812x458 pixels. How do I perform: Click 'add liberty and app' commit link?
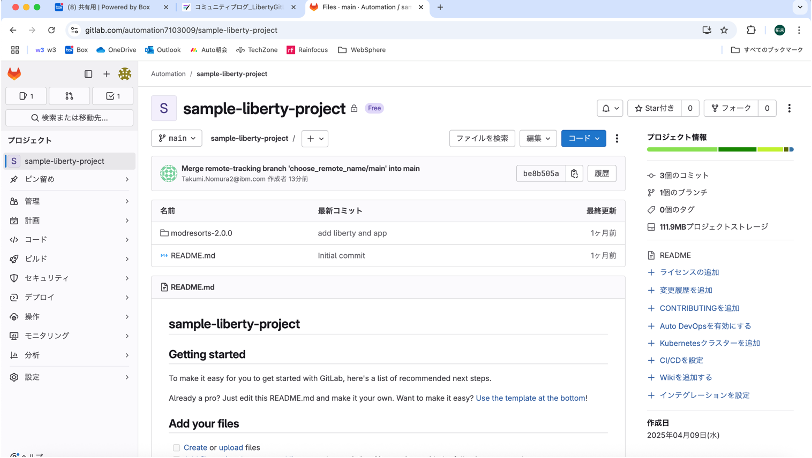(352, 233)
